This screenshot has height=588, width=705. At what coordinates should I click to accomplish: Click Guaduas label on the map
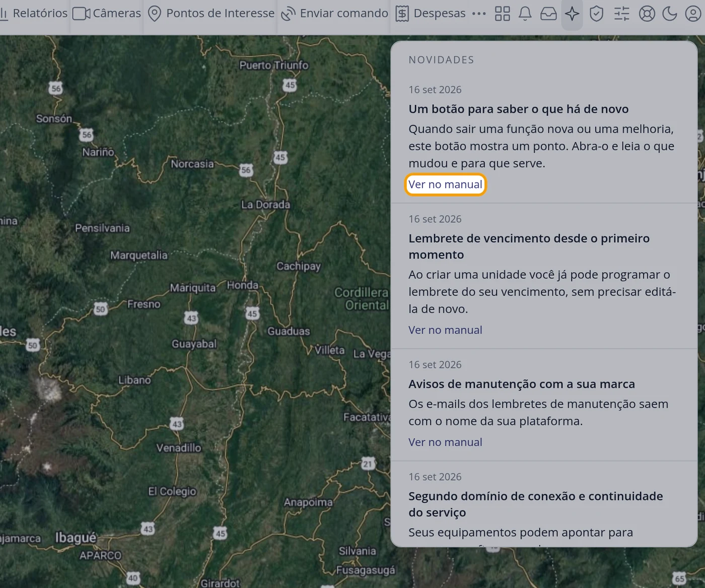pyautogui.click(x=289, y=331)
